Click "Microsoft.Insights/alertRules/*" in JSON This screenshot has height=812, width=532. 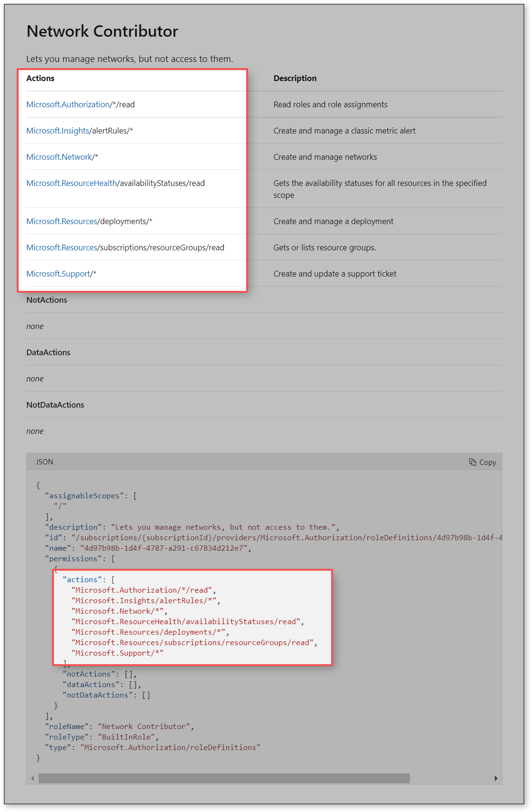[x=144, y=601]
